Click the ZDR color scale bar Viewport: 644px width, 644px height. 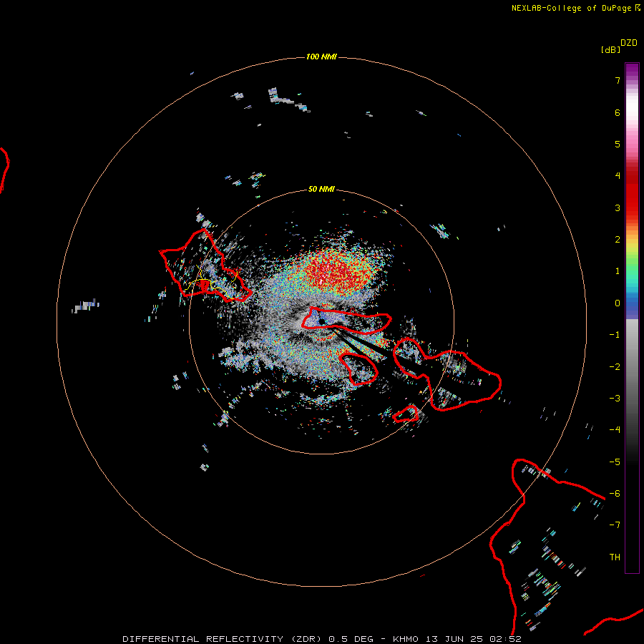point(632,318)
